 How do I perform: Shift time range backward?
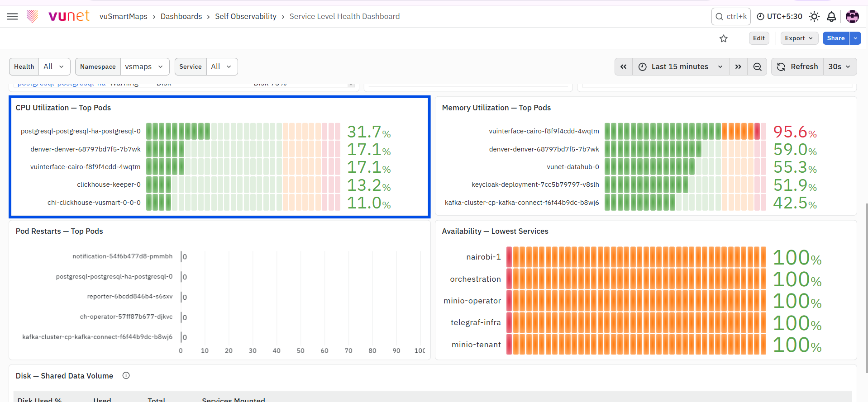click(624, 67)
